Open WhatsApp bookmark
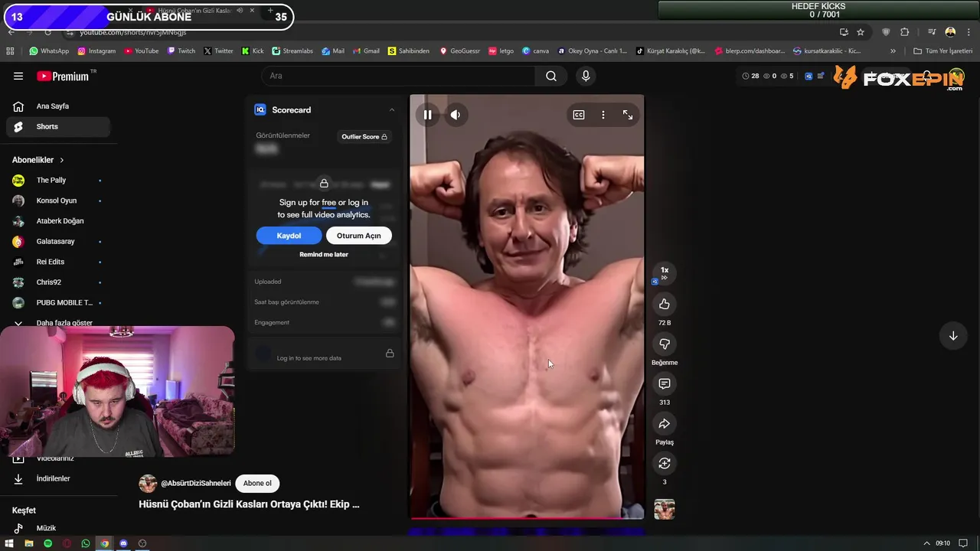This screenshot has width=980, height=551. [49, 51]
